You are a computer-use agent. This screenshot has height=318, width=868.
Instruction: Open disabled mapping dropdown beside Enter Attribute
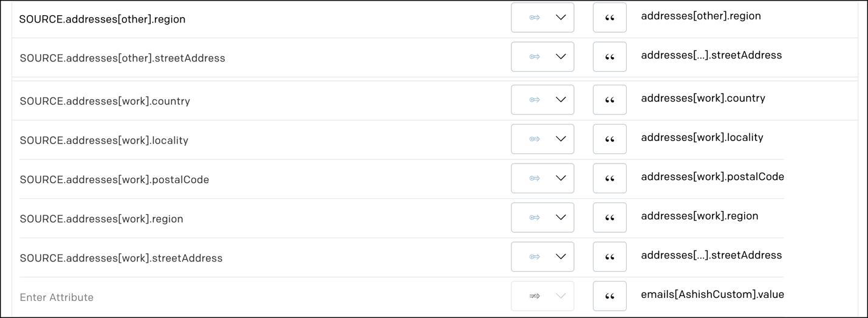point(542,296)
